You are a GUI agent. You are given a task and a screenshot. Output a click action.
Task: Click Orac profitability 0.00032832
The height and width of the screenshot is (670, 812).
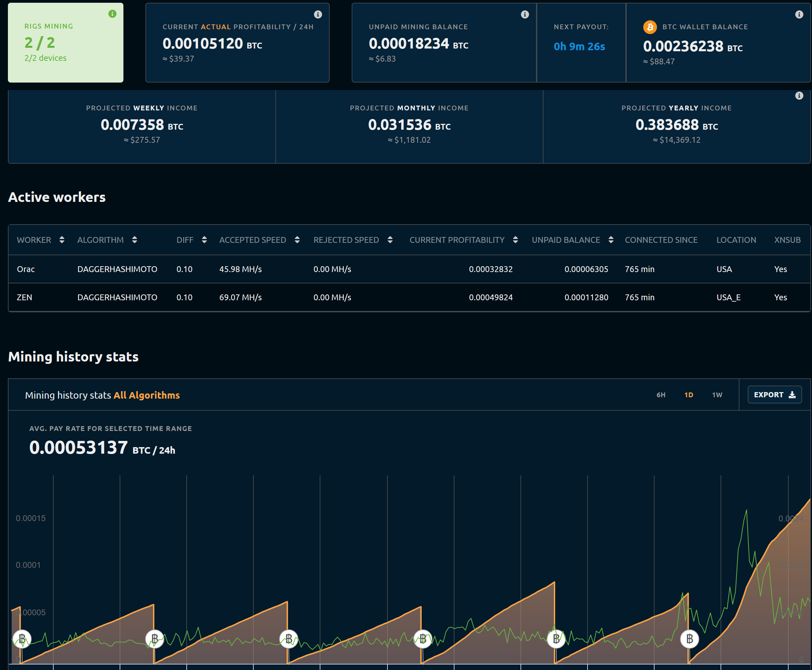click(491, 269)
